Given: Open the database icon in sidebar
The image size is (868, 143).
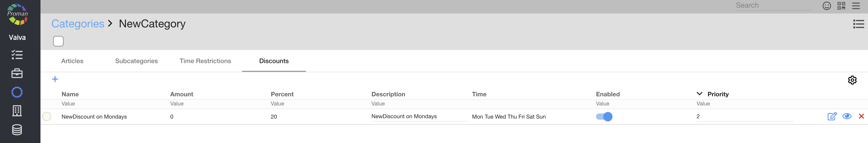Looking at the screenshot, I should tap(17, 130).
